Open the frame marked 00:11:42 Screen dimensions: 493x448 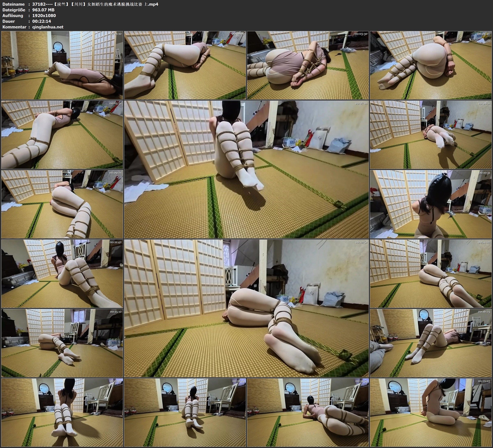pyautogui.click(x=62, y=274)
